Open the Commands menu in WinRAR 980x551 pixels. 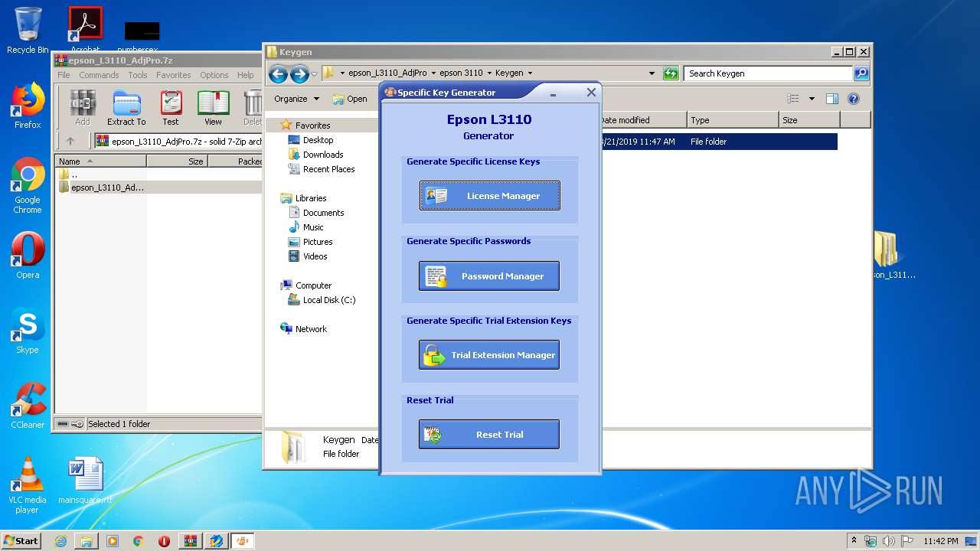(x=99, y=75)
